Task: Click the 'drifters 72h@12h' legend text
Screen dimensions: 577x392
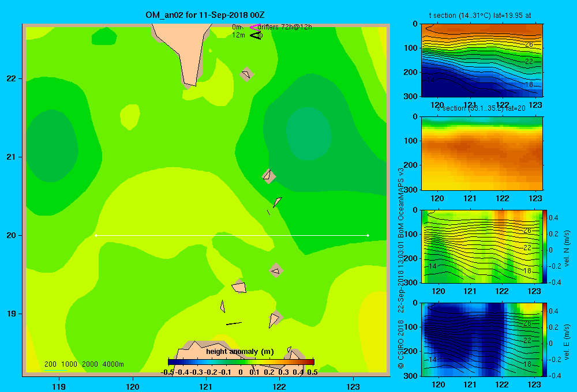Action: point(284,27)
